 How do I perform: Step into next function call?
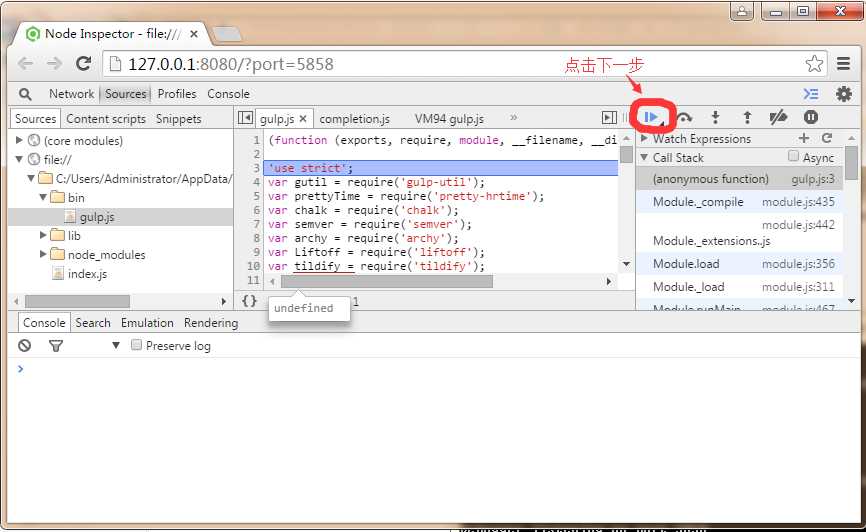(x=715, y=117)
